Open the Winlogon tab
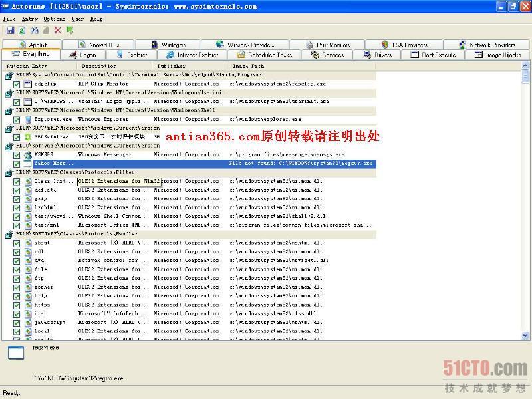 coord(168,45)
